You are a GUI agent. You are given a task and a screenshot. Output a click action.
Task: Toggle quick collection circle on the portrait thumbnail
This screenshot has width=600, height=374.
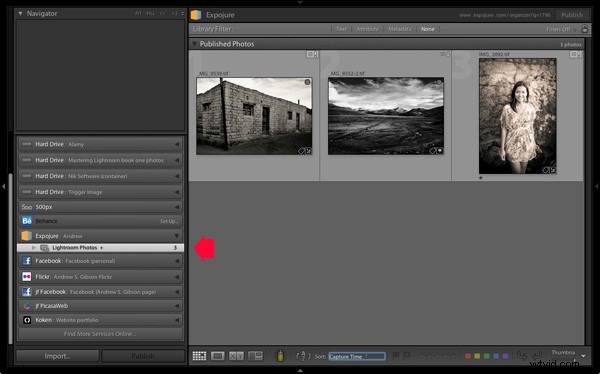click(552, 63)
